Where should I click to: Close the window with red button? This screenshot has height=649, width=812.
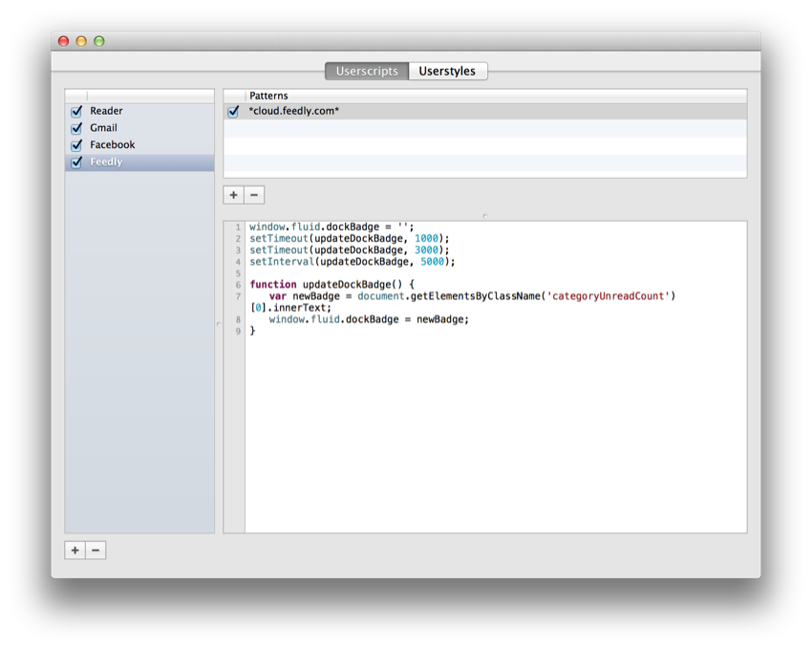[x=64, y=41]
